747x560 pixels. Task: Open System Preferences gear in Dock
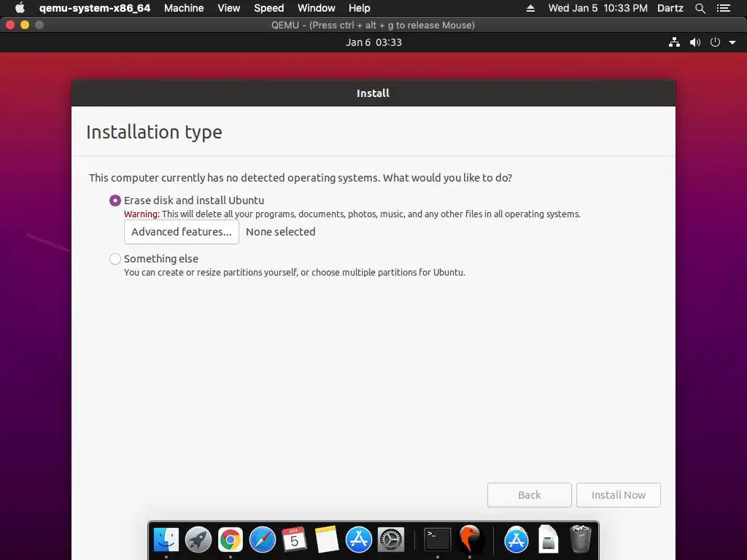click(391, 540)
